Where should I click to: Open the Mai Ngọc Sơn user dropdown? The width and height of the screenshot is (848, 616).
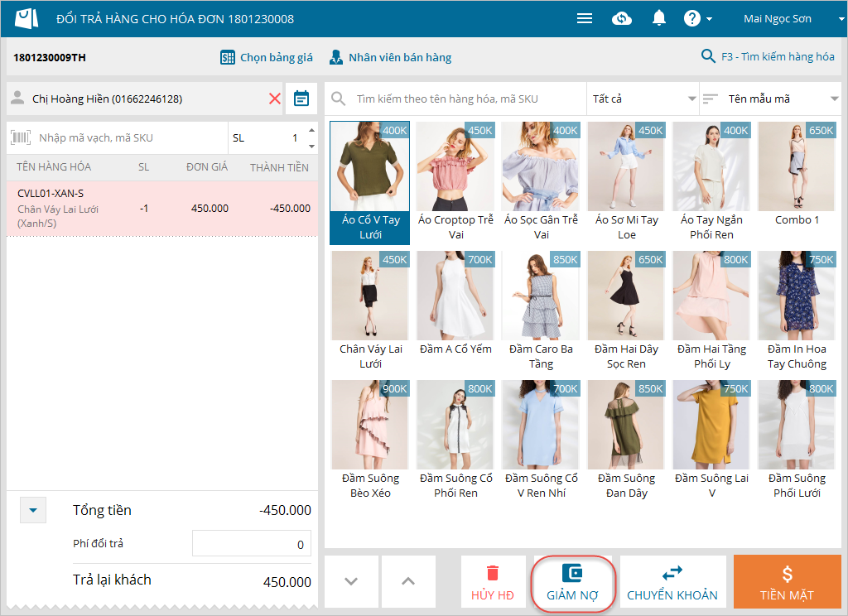pos(783,18)
